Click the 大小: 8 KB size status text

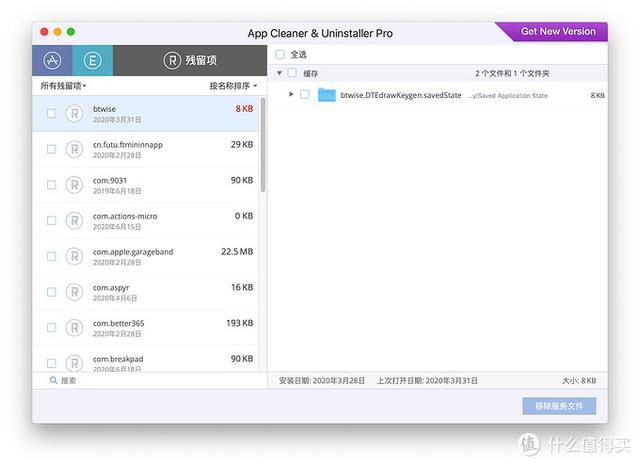pyautogui.click(x=579, y=381)
